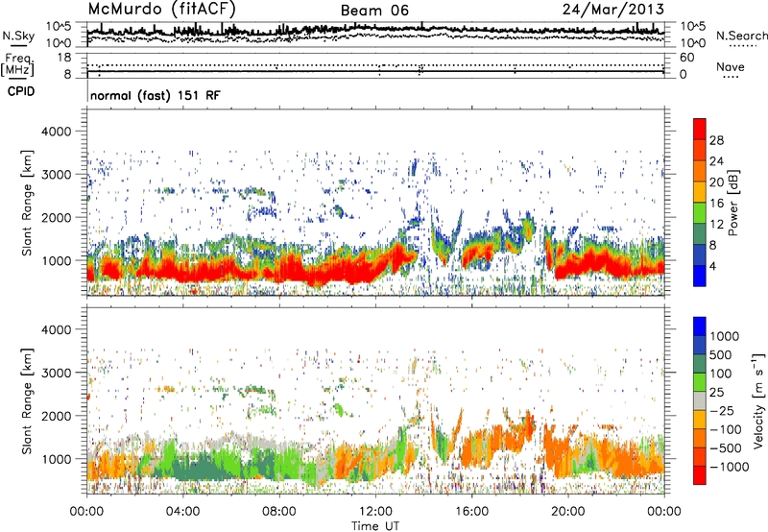Click the "Power [dB]" colorbar title
The image size is (768, 532).
[x=732, y=203]
